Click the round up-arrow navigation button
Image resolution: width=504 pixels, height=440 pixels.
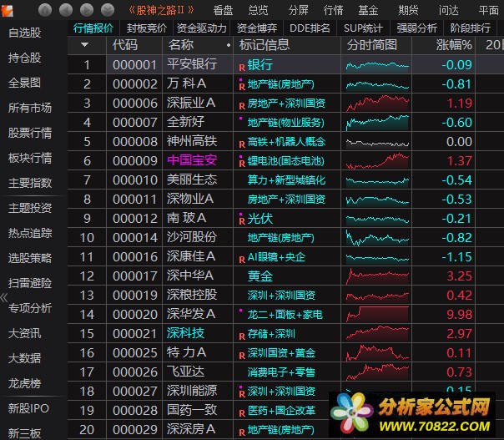(x=45, y=10)
